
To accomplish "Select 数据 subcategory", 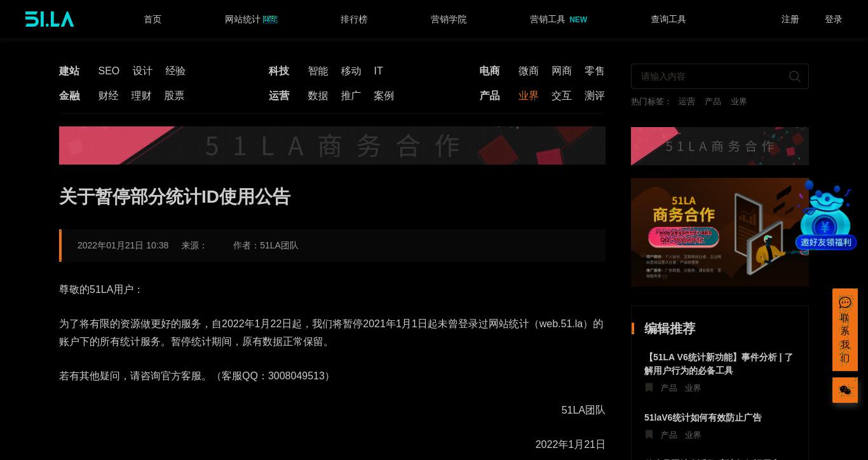I will pos(318,96).
